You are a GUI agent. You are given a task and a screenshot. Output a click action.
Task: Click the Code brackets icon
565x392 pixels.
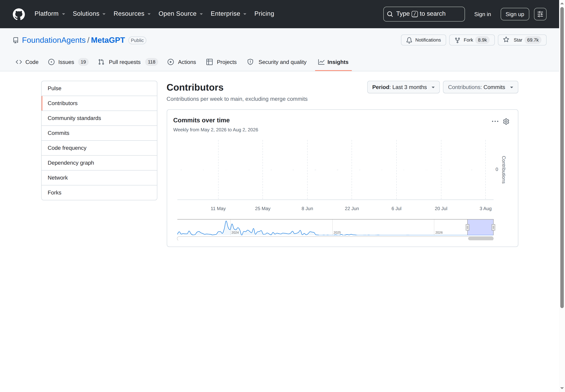point(19,62)
